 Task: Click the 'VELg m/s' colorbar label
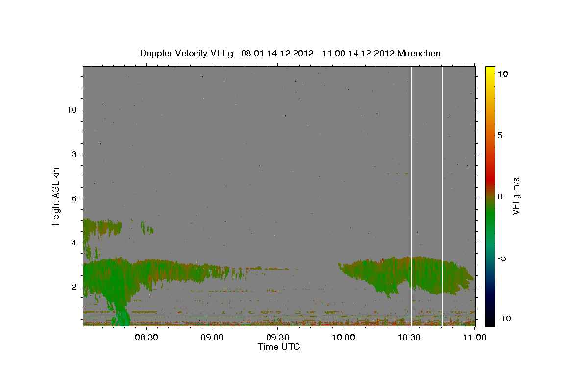[x=516, y=196]
